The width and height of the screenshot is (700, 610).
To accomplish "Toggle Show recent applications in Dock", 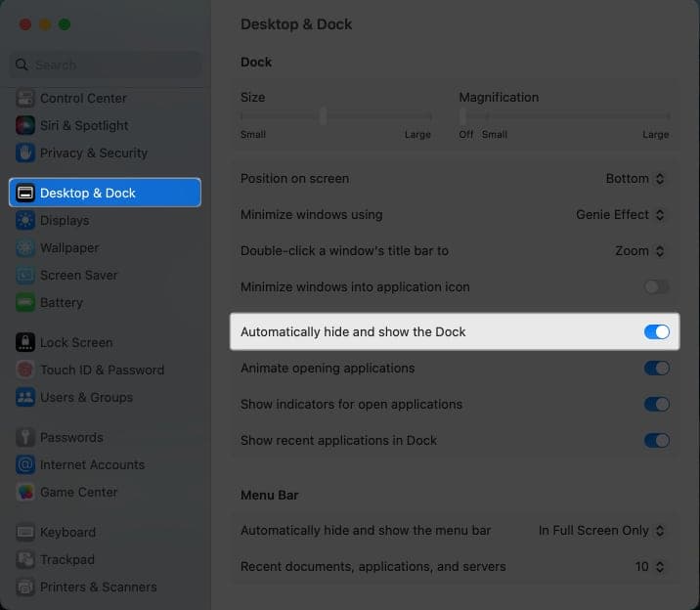I will tap(656, 441).
